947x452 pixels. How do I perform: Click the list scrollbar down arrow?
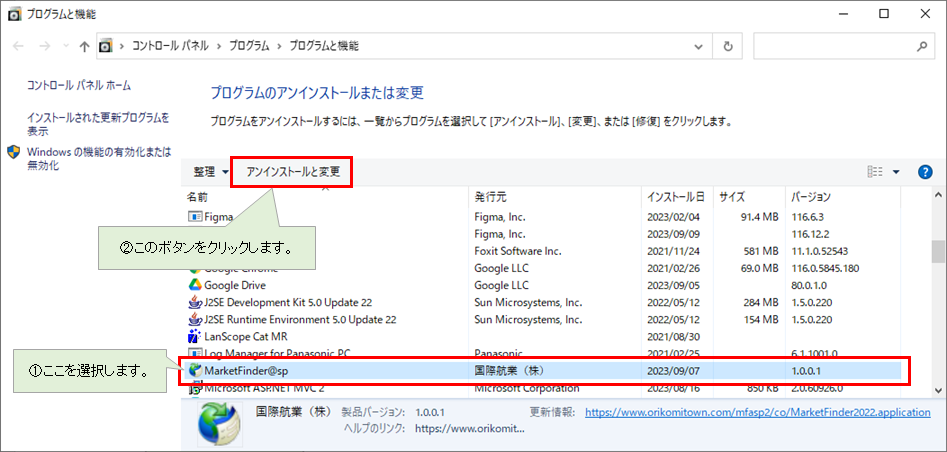tap(939, 390)
